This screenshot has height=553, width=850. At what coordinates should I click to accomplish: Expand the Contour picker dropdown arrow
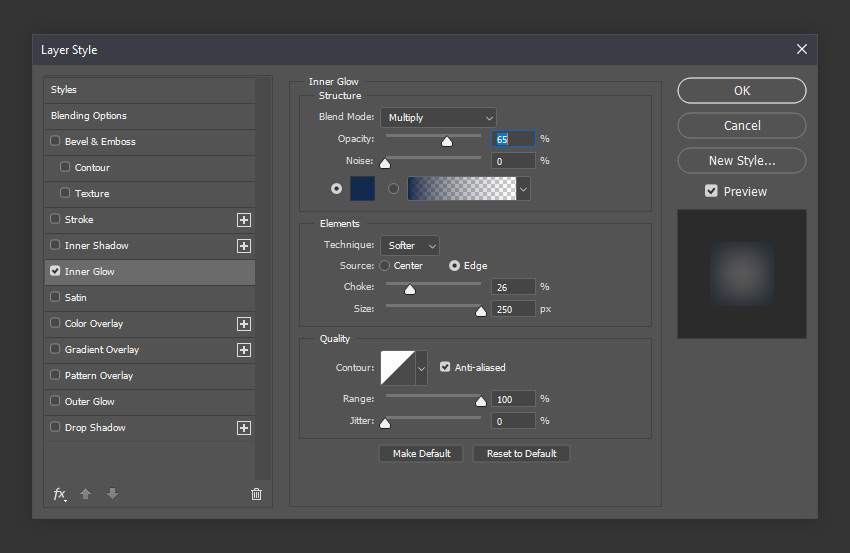pyautogui.click(x=421, y=368)
